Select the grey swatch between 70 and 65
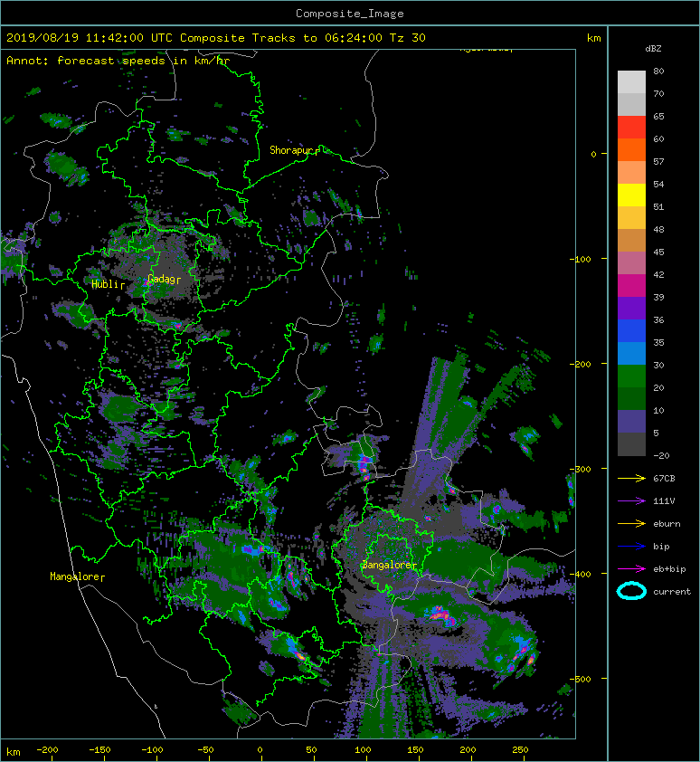Screen dimensions: 700x762 pyautogui.click(x=631, y=104)
